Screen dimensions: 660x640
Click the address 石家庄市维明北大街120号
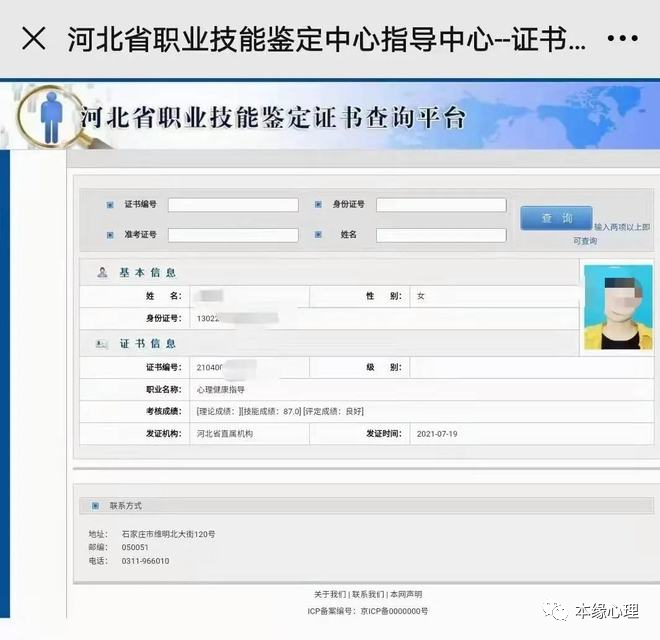[x=168, y=534]
